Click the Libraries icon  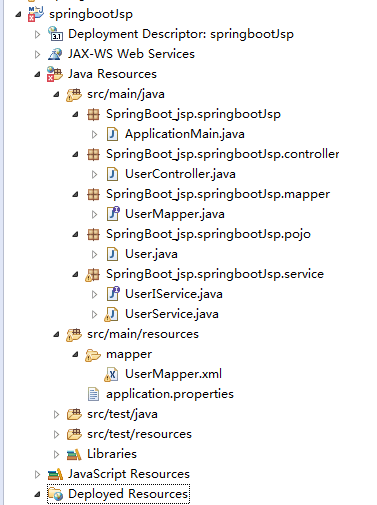[x=74, y=454]
